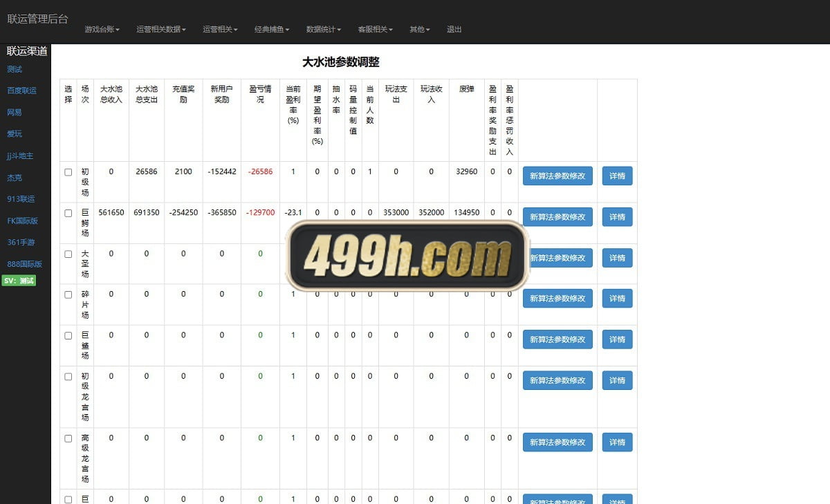Click the red -129700 profit value
The height and width of the screenshot is (504, 830).
tap(260, 213)
